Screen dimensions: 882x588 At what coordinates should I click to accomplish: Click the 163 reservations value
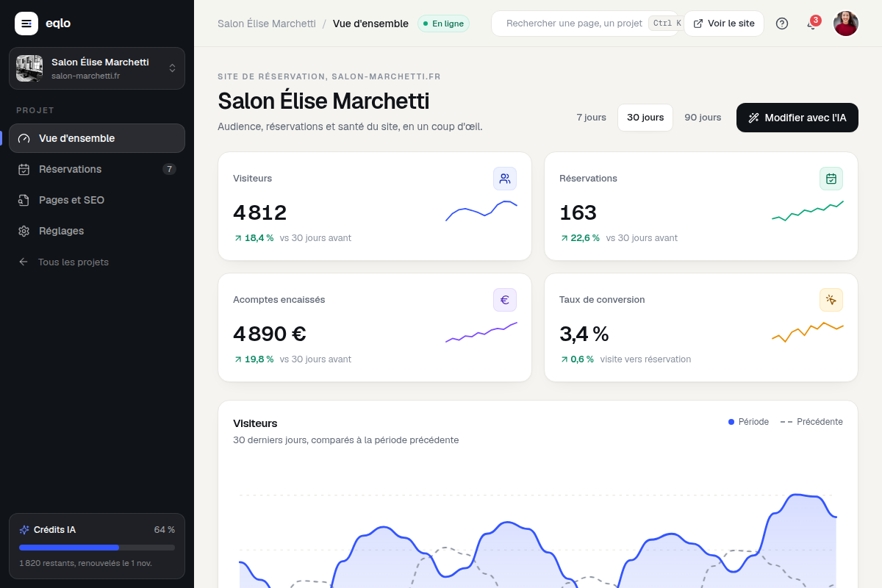[578, 212]
